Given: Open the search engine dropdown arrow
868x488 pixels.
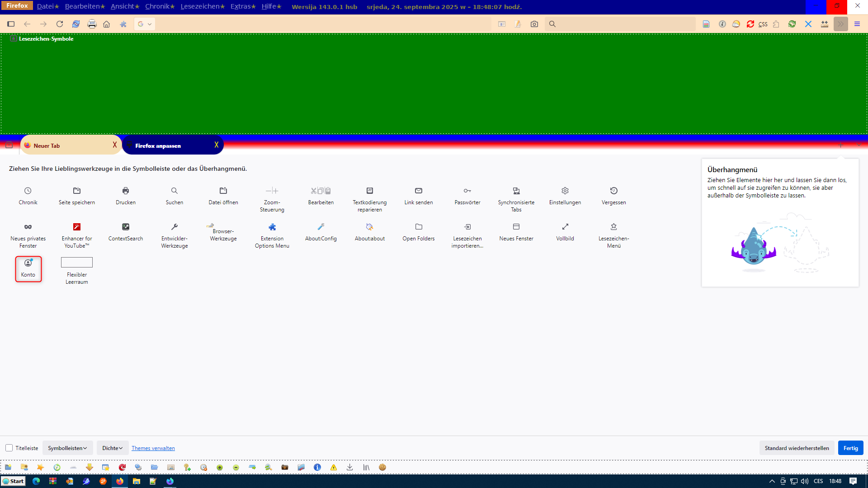Looking at the screenshot, I should pos(150,24).
